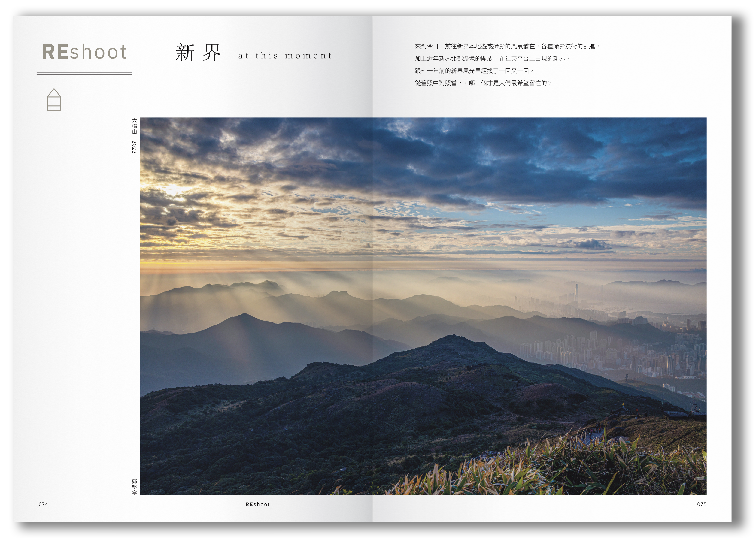Click the 新界 heading characters
The width and height of the screenshot is (756, 538).
199,52
